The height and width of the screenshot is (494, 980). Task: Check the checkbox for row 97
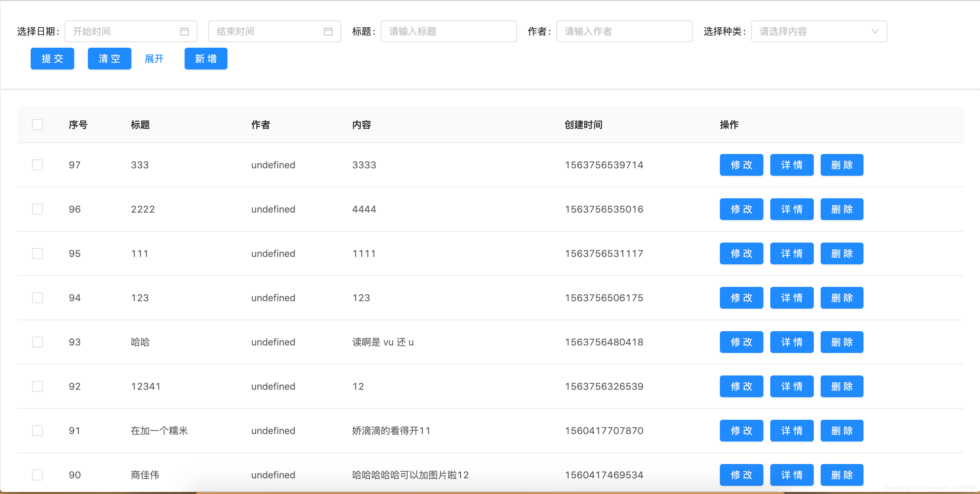pyautogui.click(x=37, y=165)
